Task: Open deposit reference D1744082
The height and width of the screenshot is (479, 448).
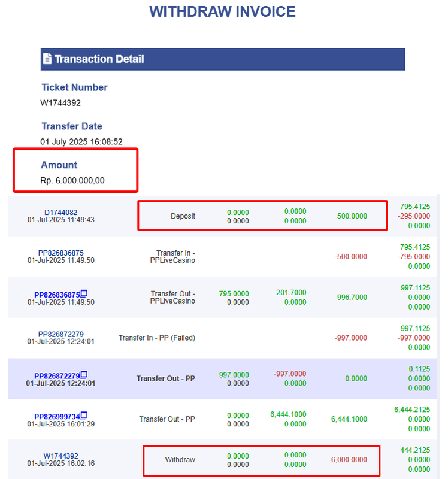Action: click(61, 212)
